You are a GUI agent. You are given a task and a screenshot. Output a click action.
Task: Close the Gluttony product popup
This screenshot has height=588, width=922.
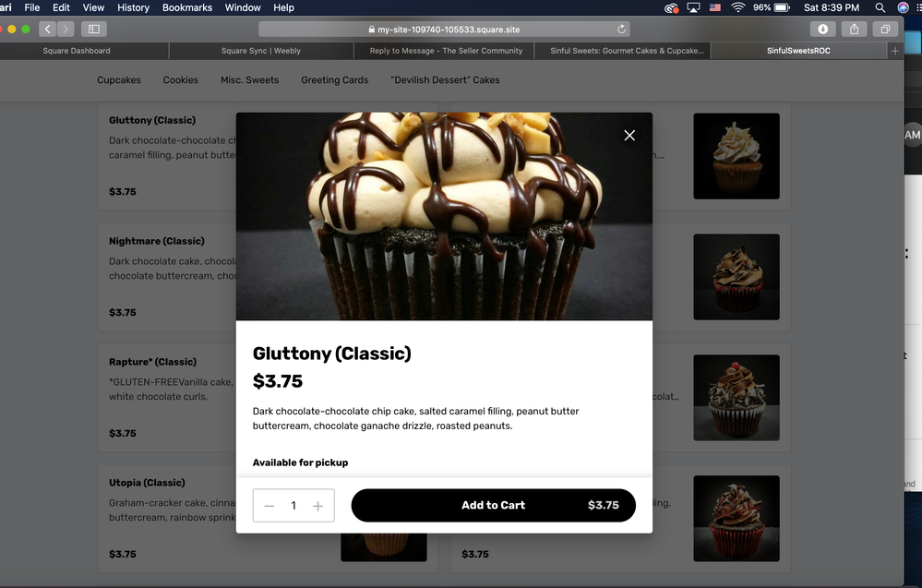[629, 136]
